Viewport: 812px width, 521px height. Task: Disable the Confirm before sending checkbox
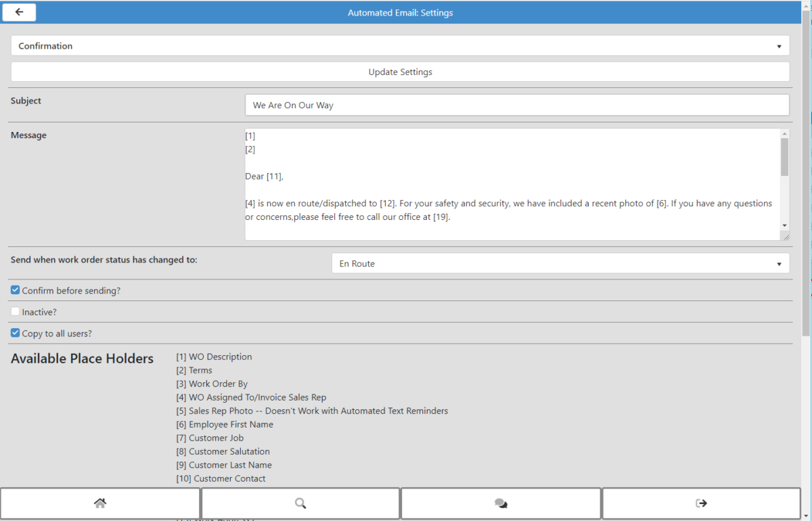click(x=14, y=290)
